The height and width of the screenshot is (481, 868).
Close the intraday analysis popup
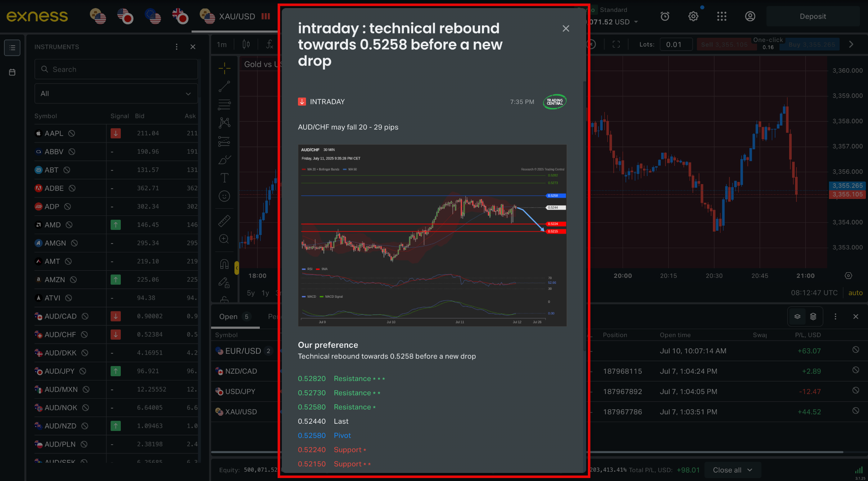(566, 28)
